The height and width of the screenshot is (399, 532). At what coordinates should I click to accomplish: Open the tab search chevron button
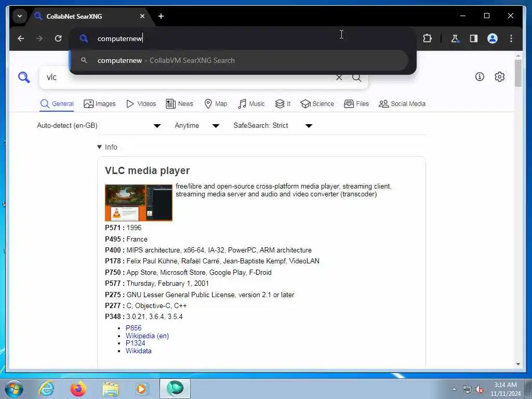(20, 16)
